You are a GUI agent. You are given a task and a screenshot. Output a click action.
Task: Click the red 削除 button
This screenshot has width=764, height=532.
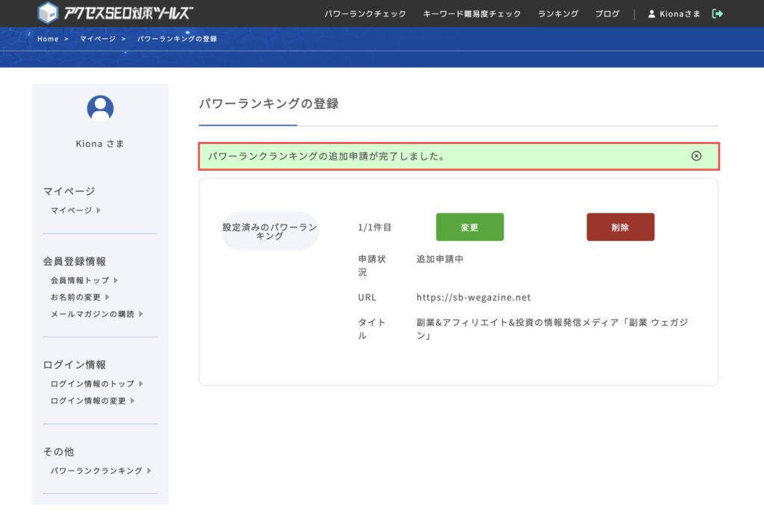pyautogui.click(x=620, y=227)
